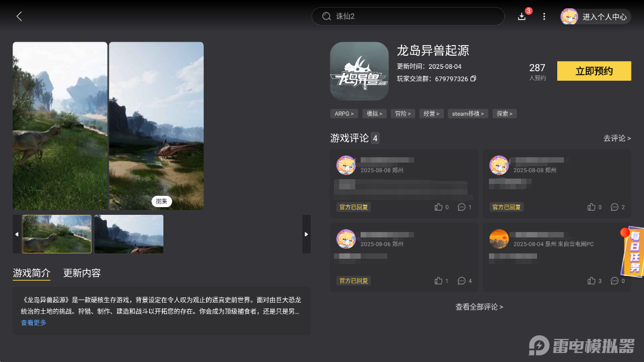
Task: Select the 游戏简介 tab
Action: pyautogui.click(x=31, y=273)
